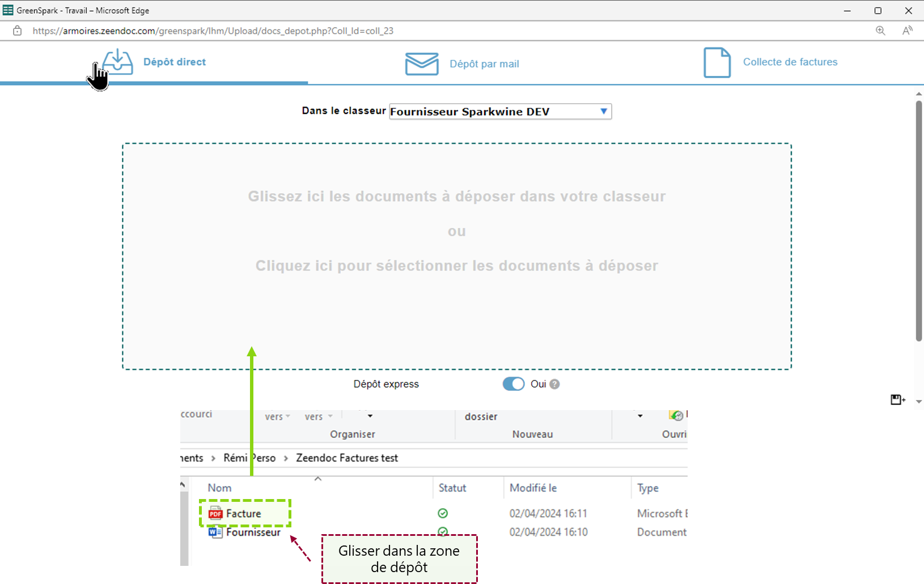Click the document drop zone to select files

(x=456, y=256)
